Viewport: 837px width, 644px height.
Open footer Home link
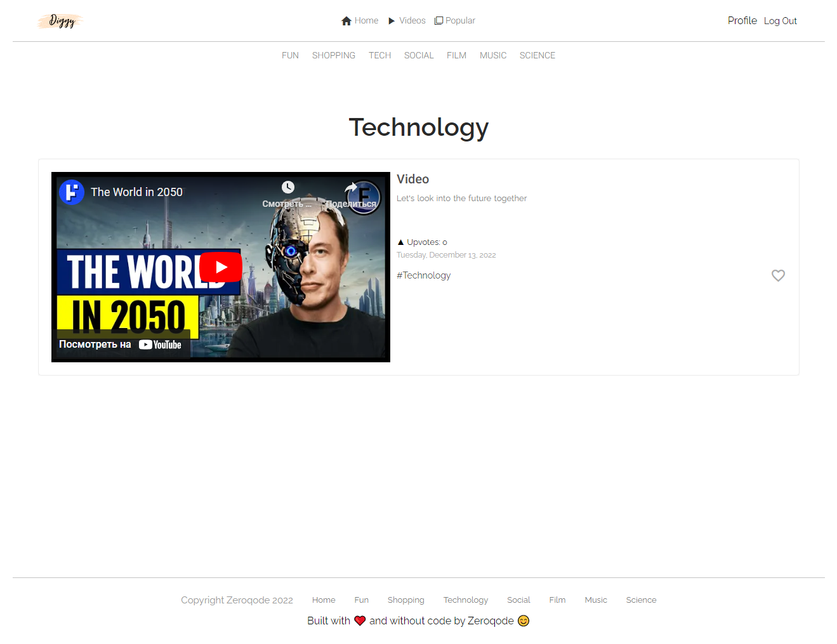point(324,600)
